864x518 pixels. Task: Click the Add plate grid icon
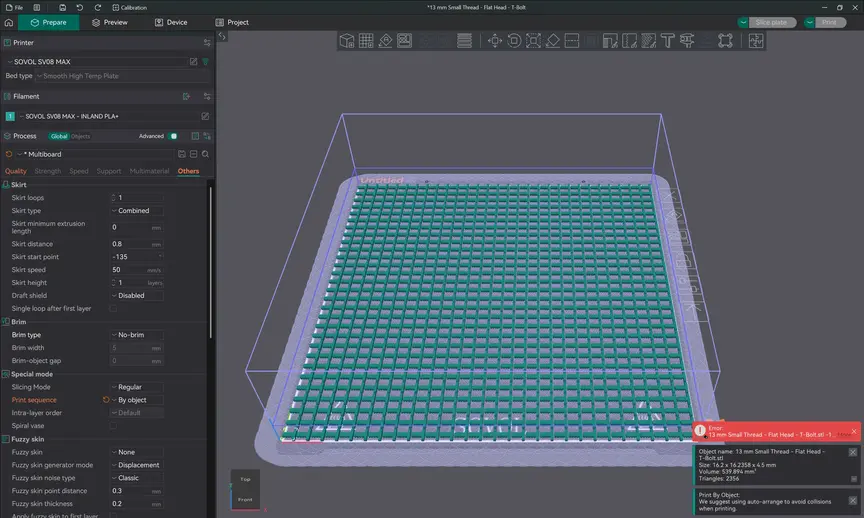coord(366,41)
